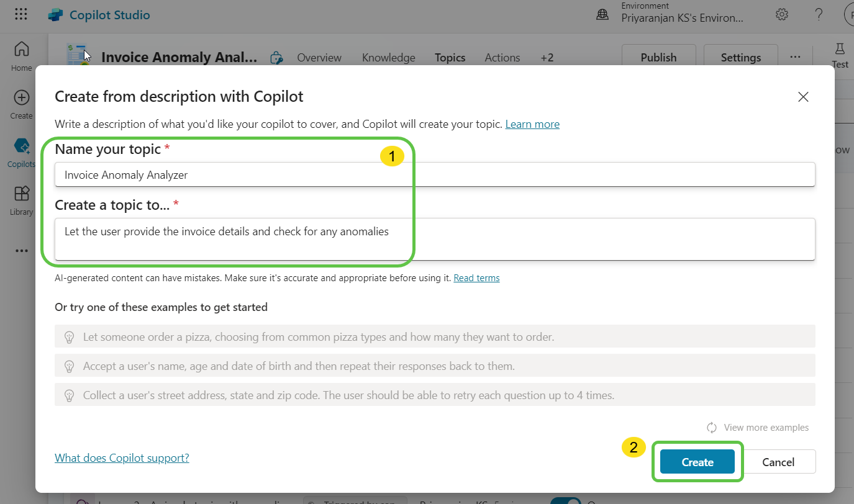This screenshot has height=504, width=854.
Task: Expand the +2 hidden tabs
Action: (x=547, y=58)
